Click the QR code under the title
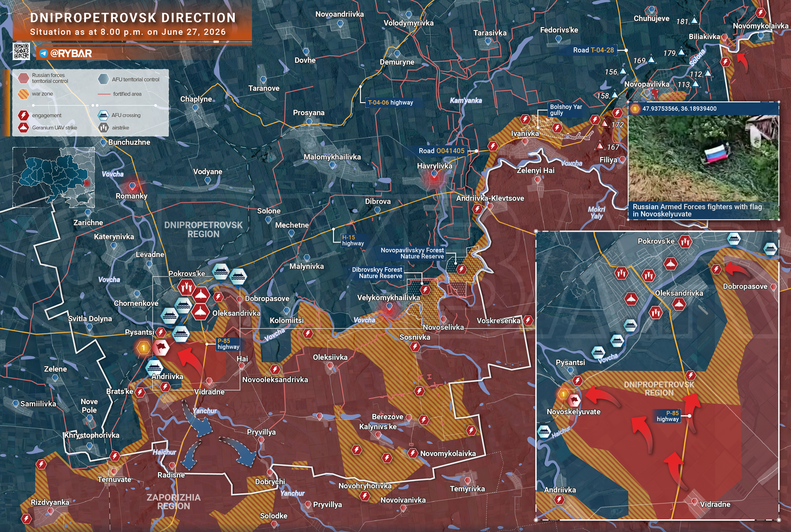791x532 pixels. pyautogui.click(x=21, y=51)
